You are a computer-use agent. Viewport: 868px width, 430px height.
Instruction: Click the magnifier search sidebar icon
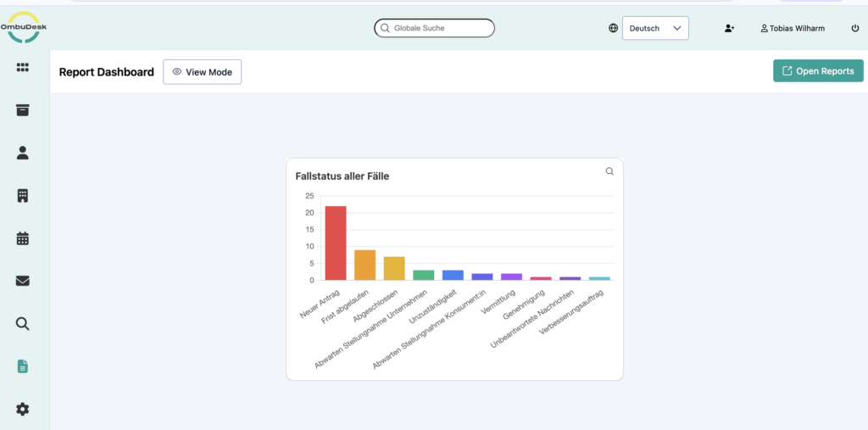click(x=23, y=323)
